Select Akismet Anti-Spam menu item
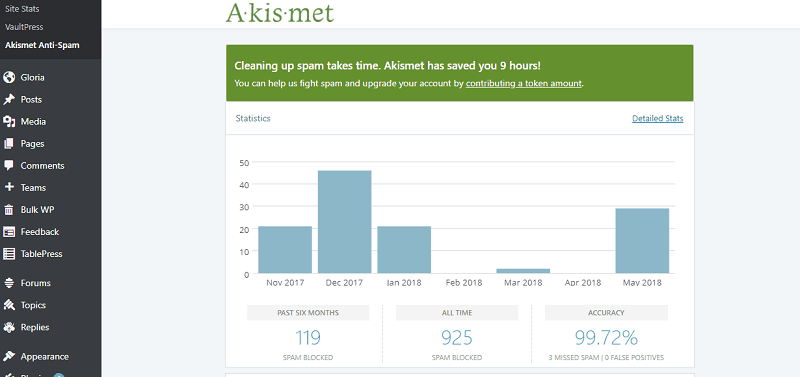Viewport: 800px width, 377px height. (42, 45)
